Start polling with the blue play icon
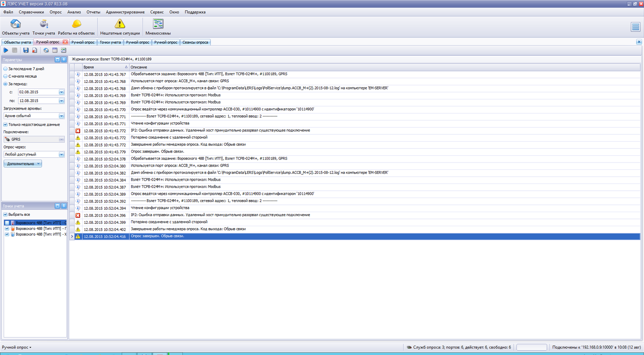Image resolution: width=644 pixels, height=355 pixels. tap(6, 50)
